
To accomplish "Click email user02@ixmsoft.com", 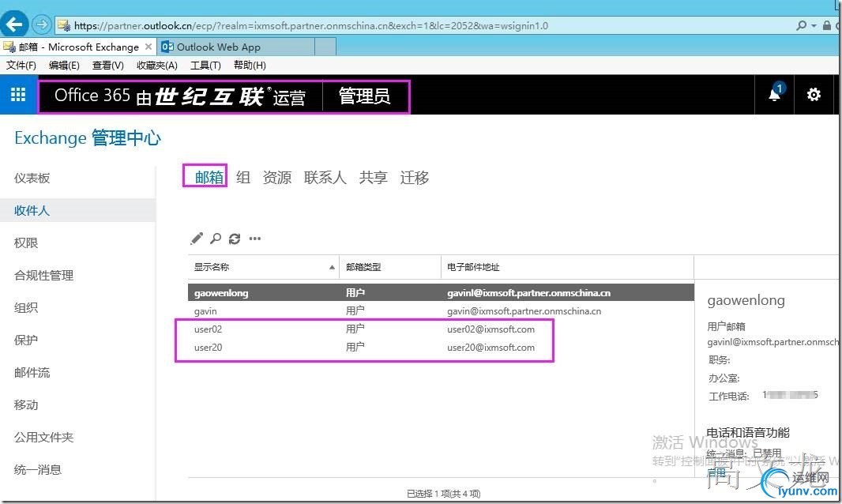I will [491, 329].
